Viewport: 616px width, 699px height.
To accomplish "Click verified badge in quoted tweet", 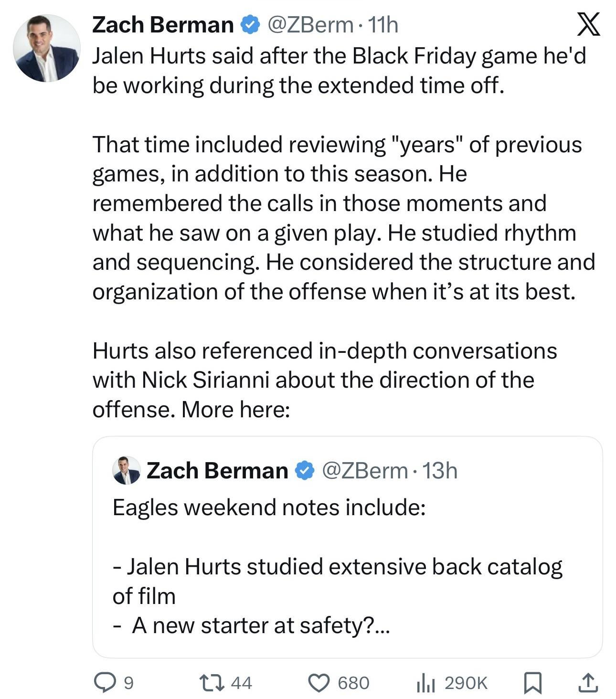I will point(305,470).
